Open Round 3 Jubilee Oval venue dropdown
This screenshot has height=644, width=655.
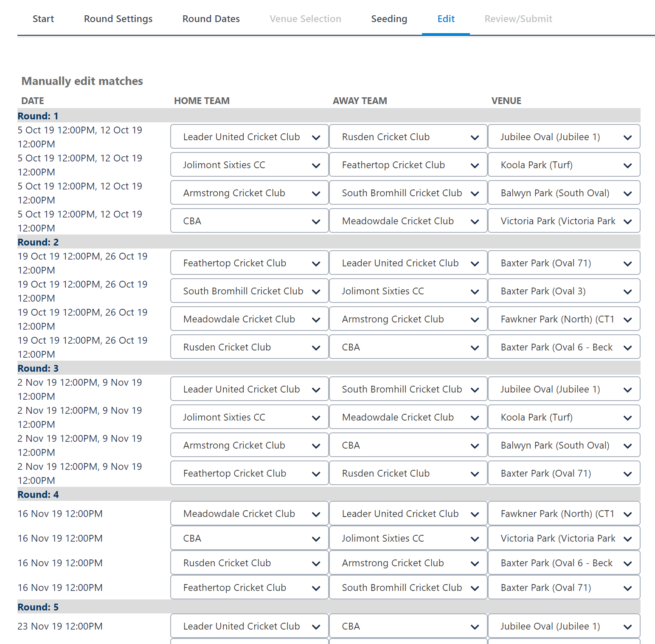(x=564, y=389)
